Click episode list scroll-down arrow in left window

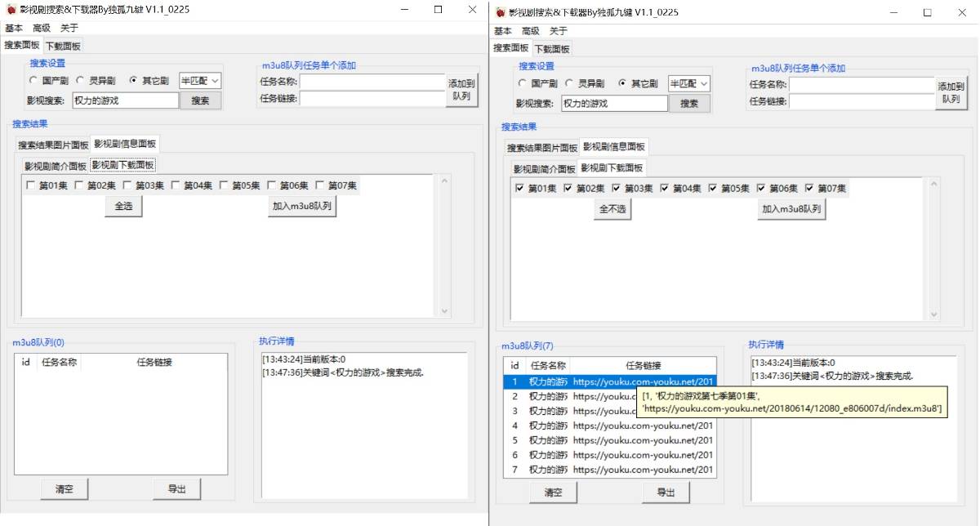tap(444, 311)
